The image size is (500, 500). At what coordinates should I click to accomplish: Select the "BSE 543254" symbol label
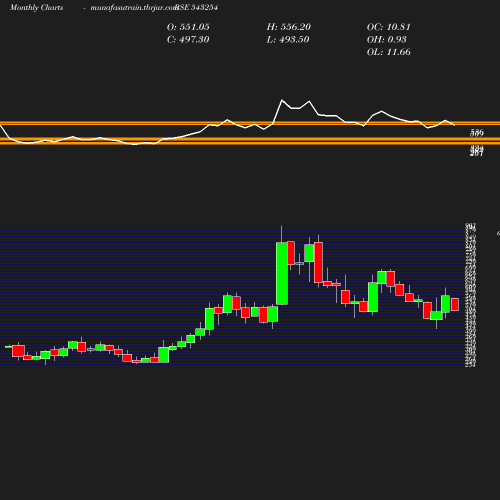coord(197,8)
